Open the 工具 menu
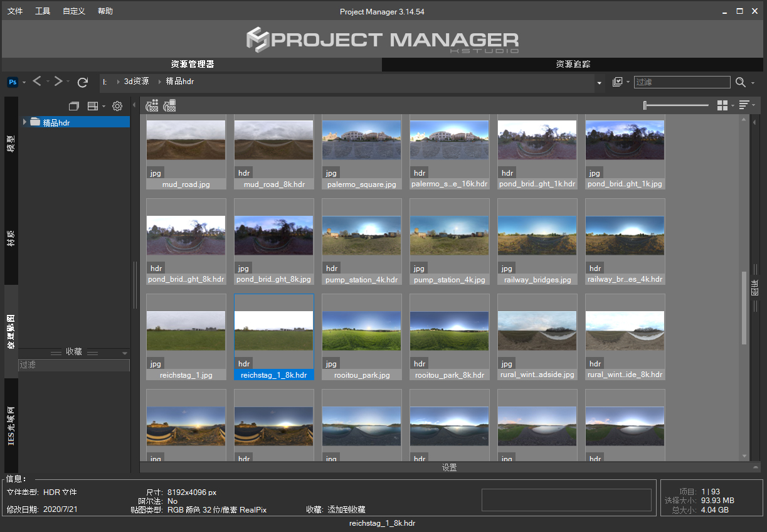Image resolution: width=767 pixels, height=532 pixels. coord(43,11)
